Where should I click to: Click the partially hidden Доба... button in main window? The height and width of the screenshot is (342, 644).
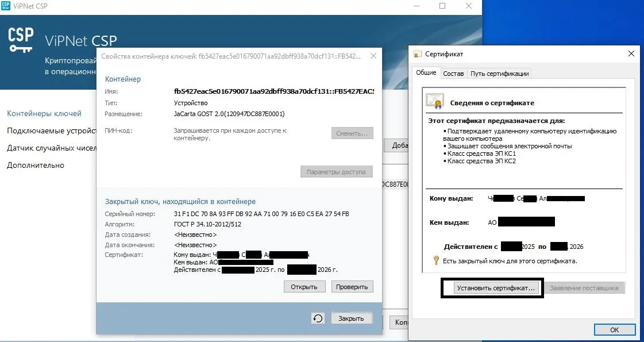coord(396,145)
